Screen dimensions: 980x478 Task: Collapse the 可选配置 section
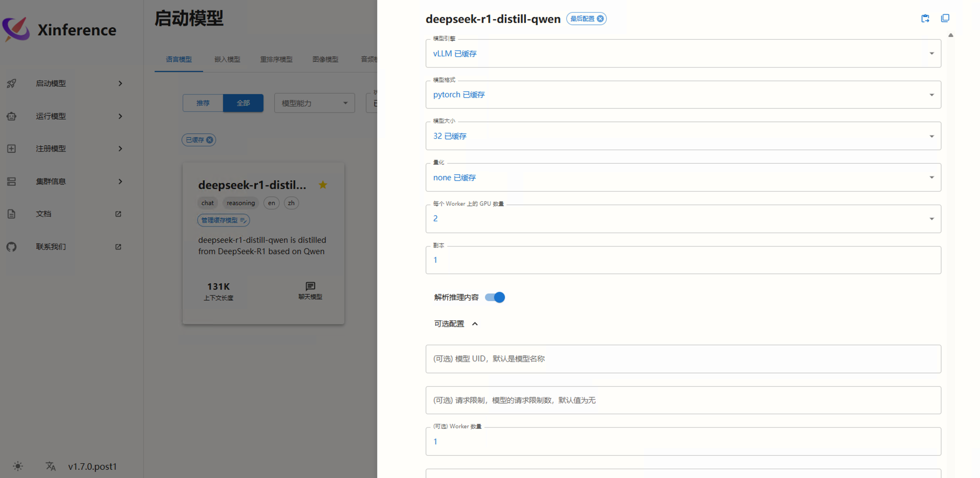(x=475, y=323)
